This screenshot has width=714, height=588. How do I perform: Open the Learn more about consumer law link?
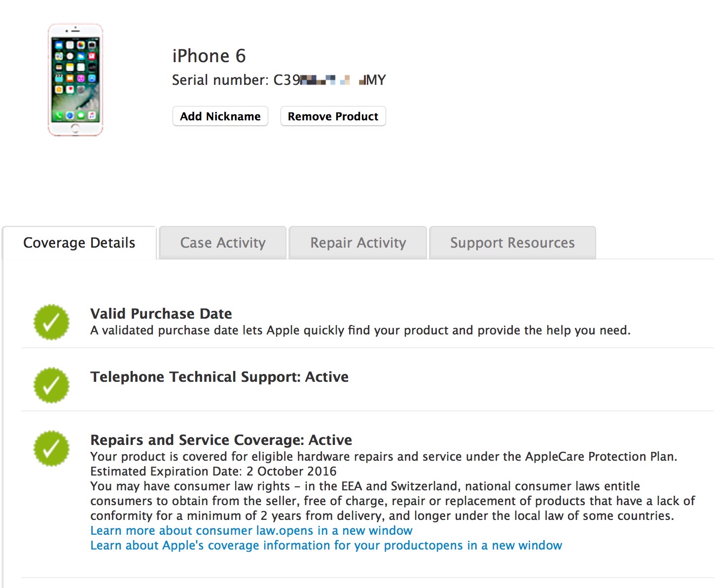(x=251, y=531)
